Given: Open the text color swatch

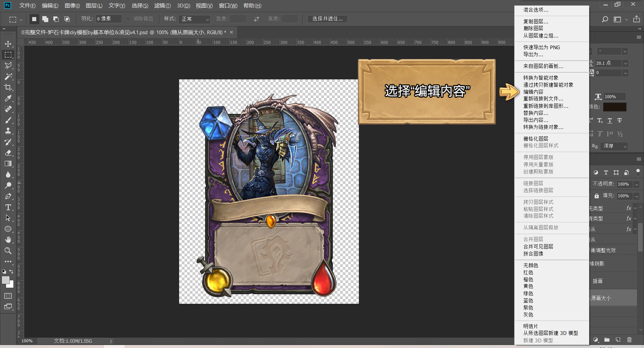Looking at the screenshot, I should 614,107.
